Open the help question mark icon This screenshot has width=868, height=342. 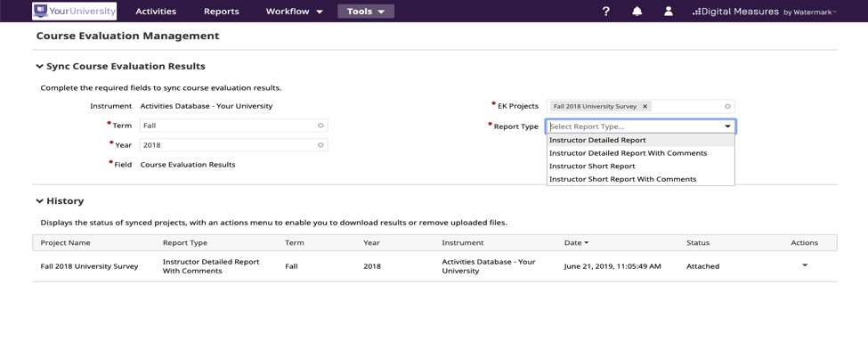(605, 11)
